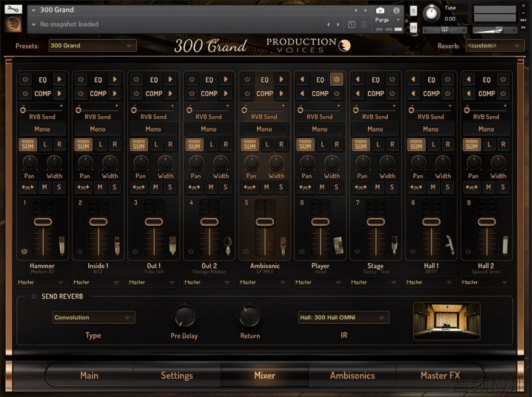Viewport: 532px width, 397px height.
Task: Delete snapshot with the trash icon
Action: tap(364, 25)
